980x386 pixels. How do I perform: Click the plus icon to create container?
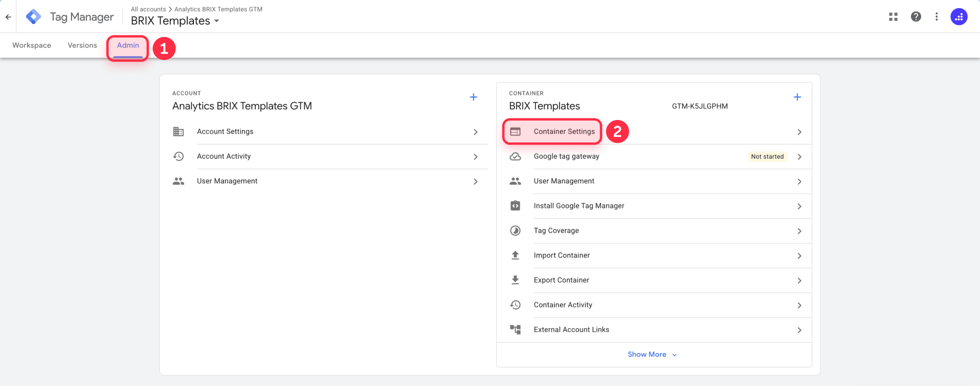point(797,97)
